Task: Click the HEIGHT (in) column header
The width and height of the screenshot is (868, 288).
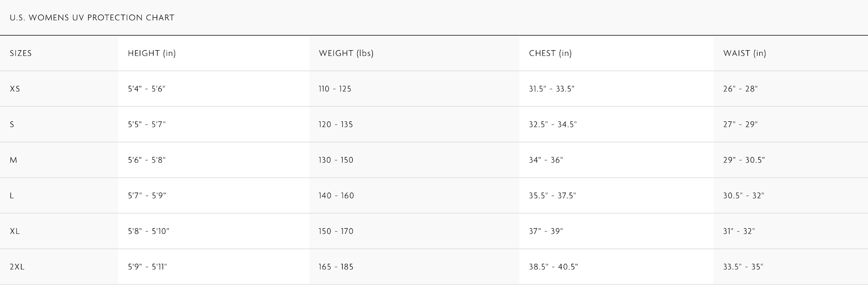Action: [152, 53]
